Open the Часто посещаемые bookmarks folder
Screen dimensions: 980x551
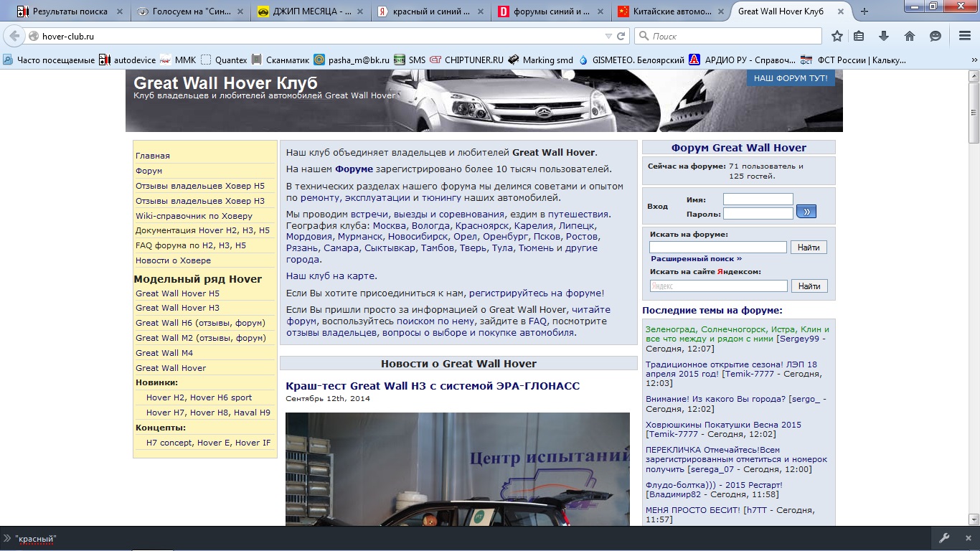(x=50, y=60)
